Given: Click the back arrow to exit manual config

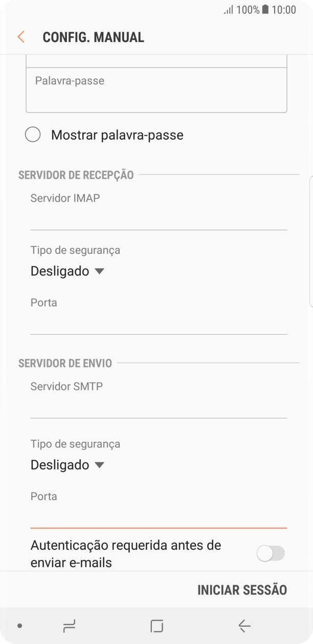Looking at the screenshot, I should (20, 36).
